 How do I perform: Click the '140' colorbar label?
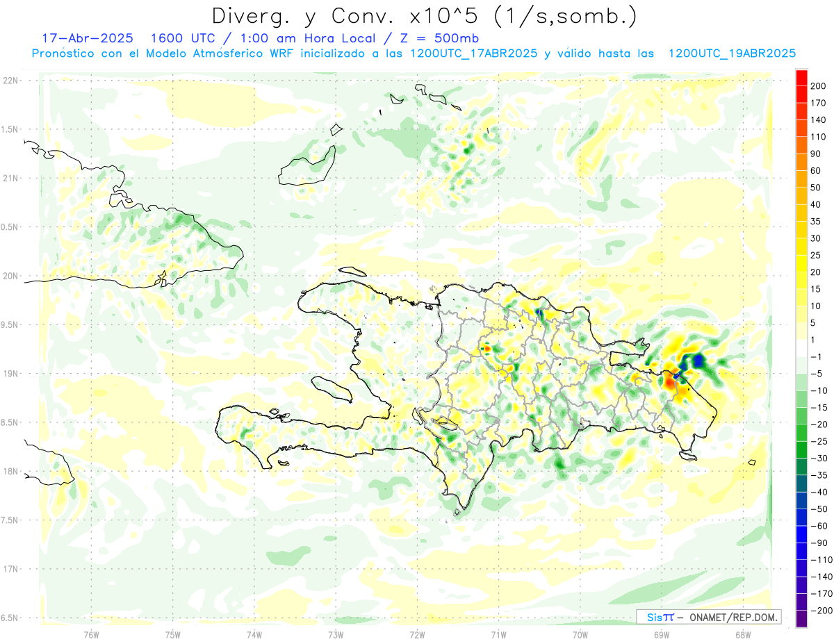click(x=818, y=119)
